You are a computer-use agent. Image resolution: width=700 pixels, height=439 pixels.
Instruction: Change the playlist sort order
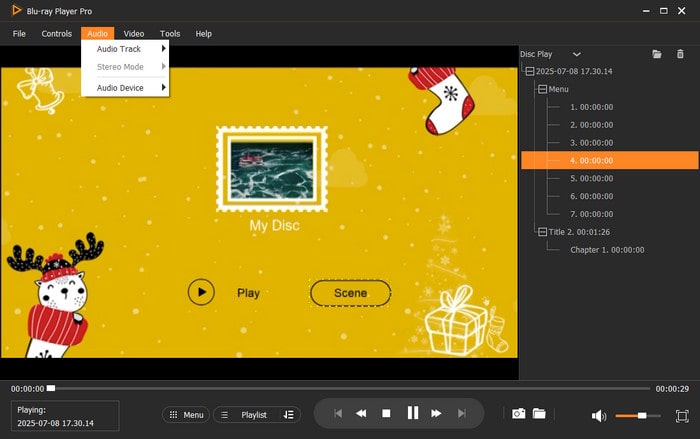[288, 414]
